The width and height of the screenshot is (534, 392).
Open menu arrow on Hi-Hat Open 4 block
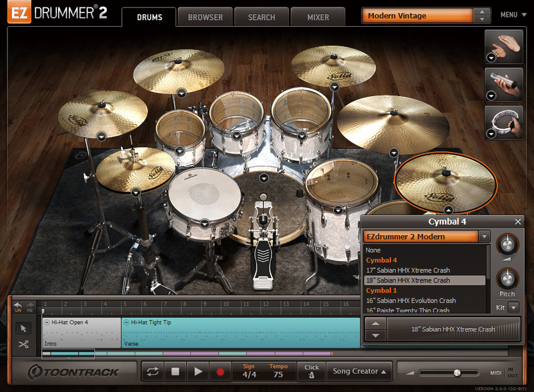coord(47,322)
